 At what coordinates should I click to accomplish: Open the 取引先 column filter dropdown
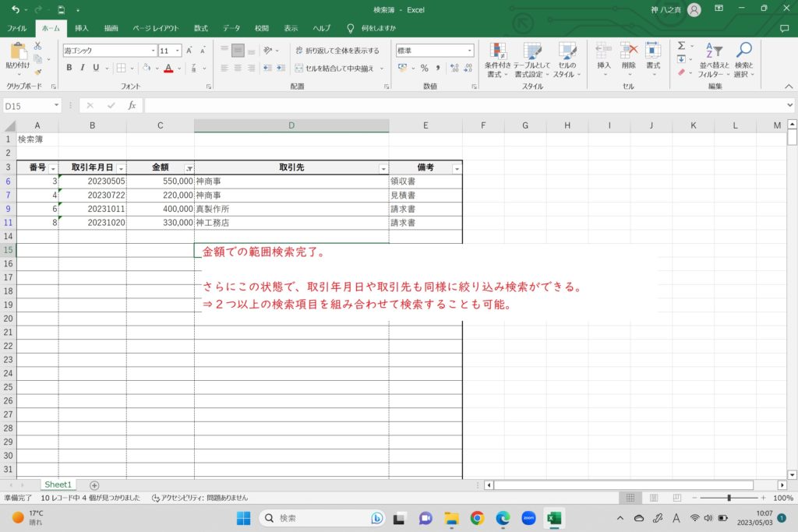coord(383,168)
